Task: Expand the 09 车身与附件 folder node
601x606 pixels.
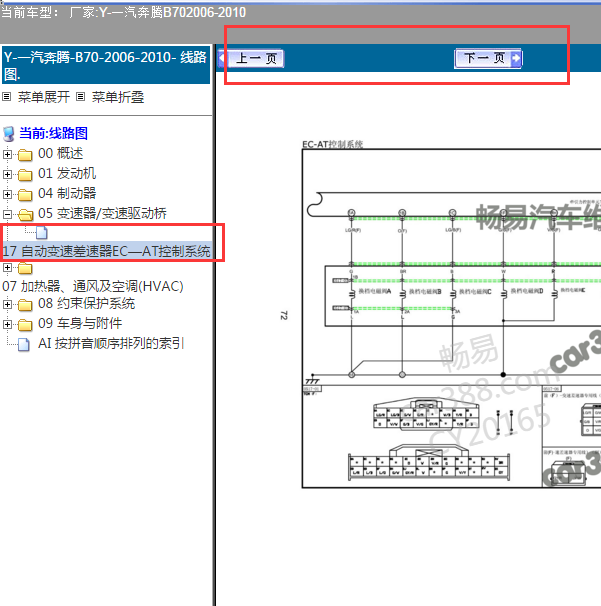Action: click(x=7, y=324)
